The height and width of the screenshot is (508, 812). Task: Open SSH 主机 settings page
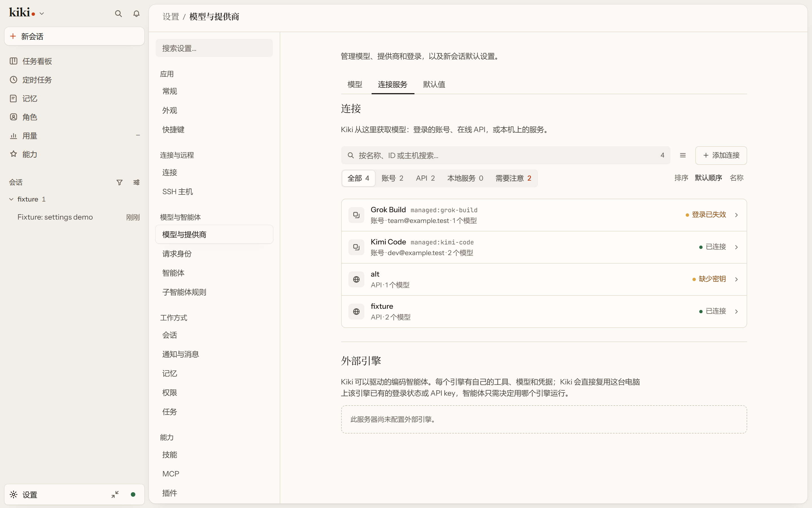click(214, 192)
